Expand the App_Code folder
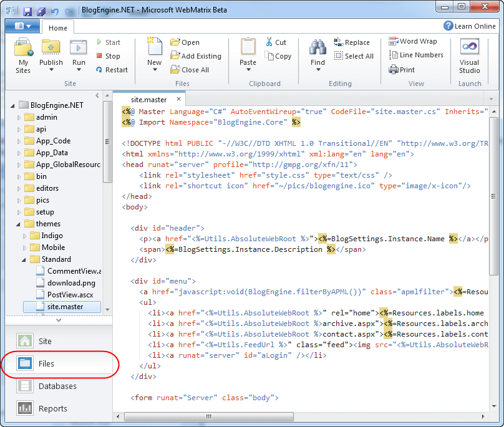The image size is (504, 427). point(19,142)
